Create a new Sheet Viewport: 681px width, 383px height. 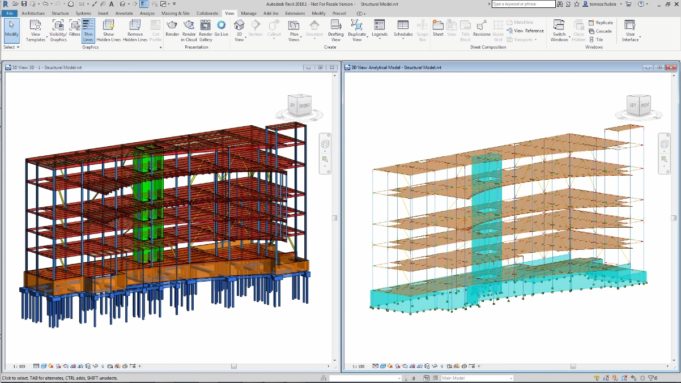(438, 29)
